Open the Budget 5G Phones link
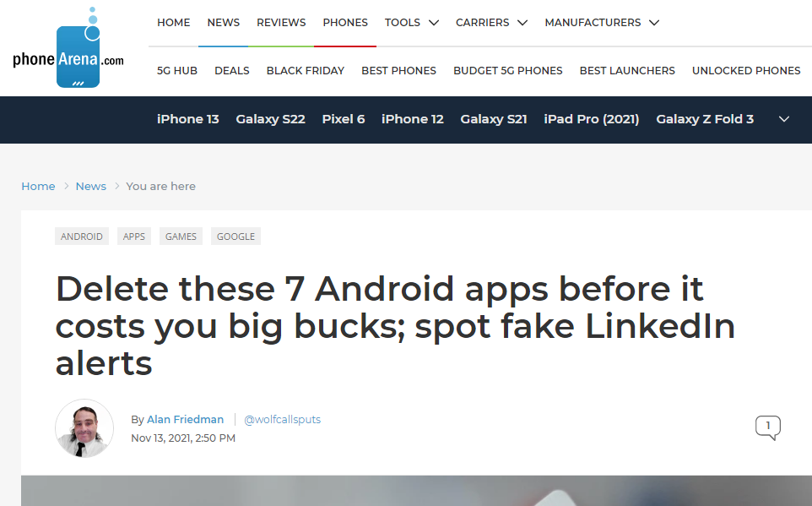812x506 pixels. [507, 70]
